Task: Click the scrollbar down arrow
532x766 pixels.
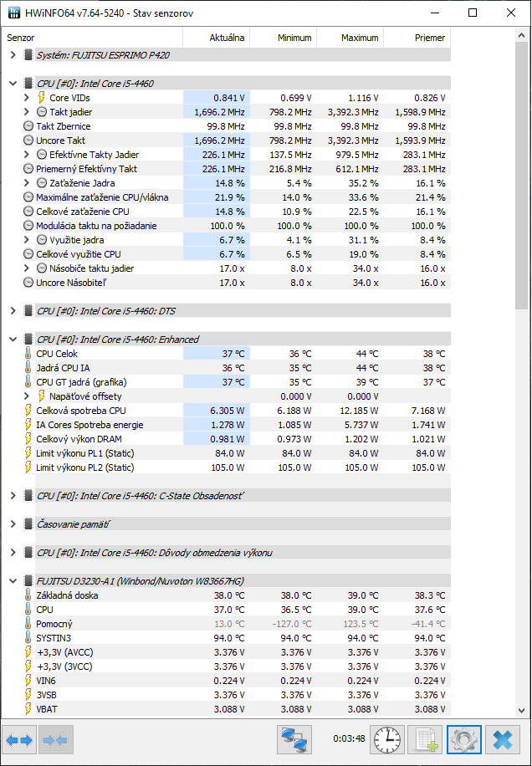Action: pyautogui.click(x=521, y=711)
